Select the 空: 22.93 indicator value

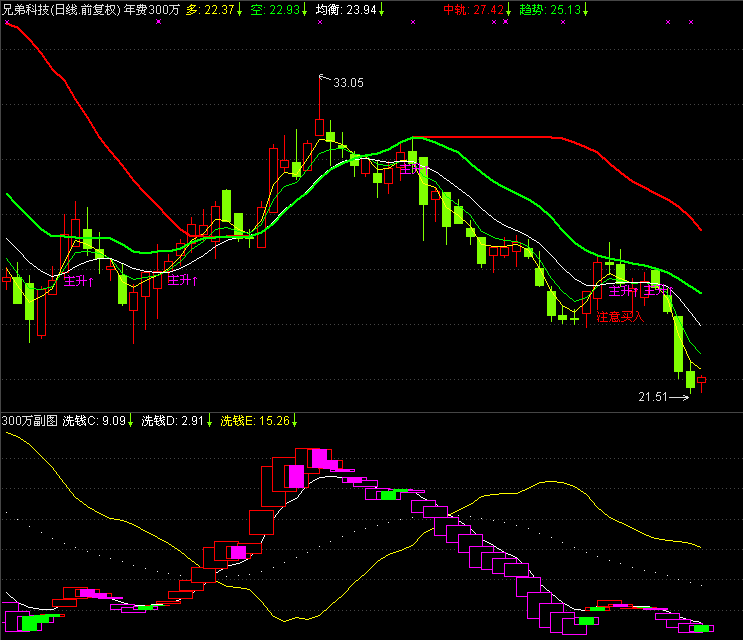pyautogui.click(x=275, y=9)
